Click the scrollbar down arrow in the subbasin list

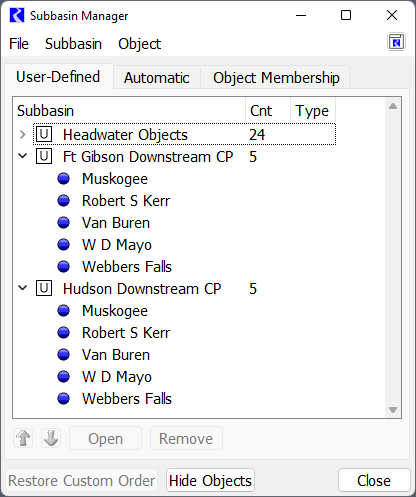point(393,410)
